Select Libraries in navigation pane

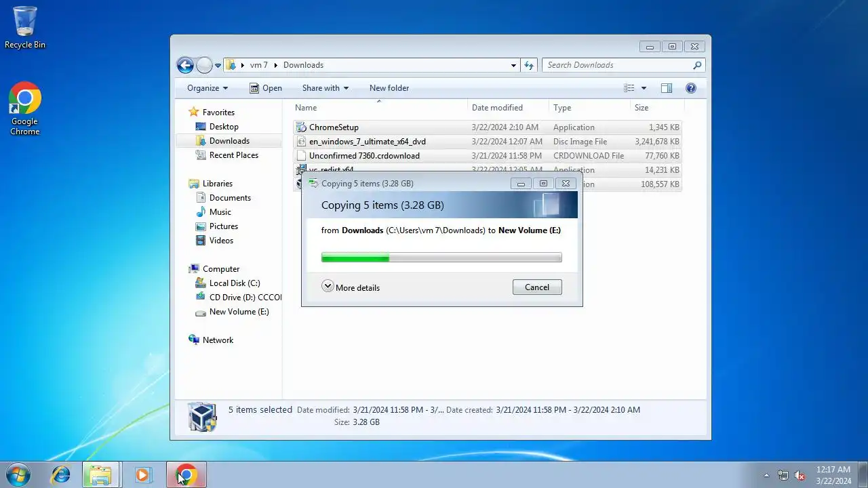pyautogui.click(x=217, y=184)
